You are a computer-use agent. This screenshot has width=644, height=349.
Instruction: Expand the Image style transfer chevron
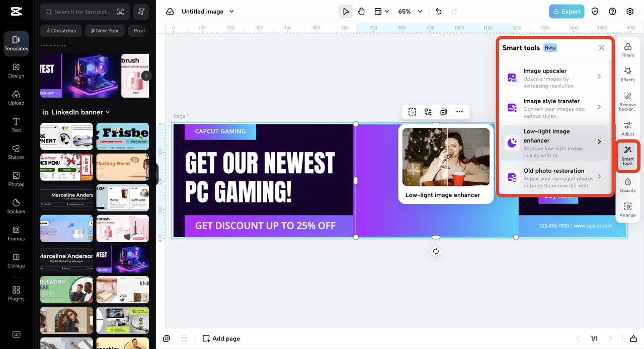pyautogui.click(x=599, y=107)
